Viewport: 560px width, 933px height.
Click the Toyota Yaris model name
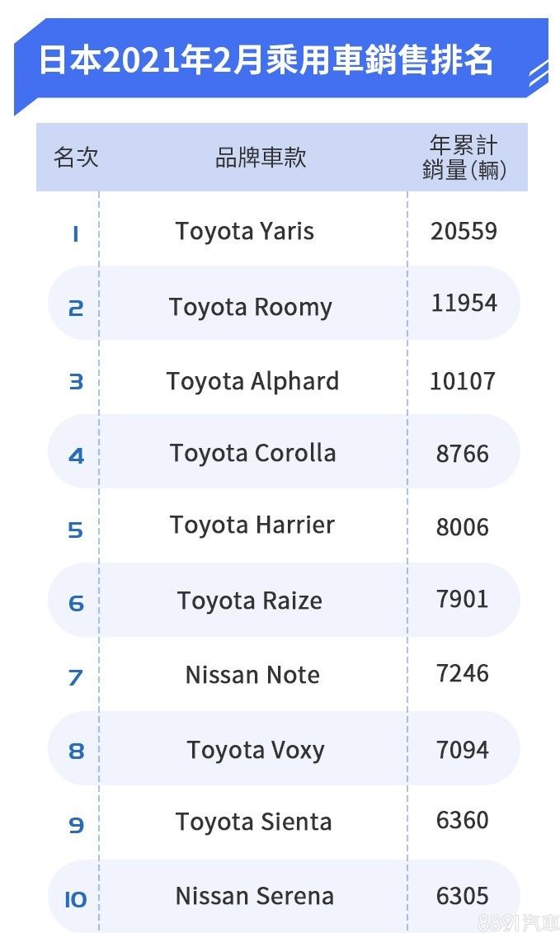245,231
